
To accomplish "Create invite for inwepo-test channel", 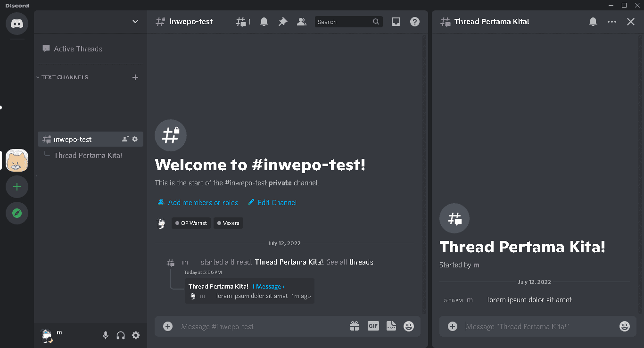I will [125, 139].
